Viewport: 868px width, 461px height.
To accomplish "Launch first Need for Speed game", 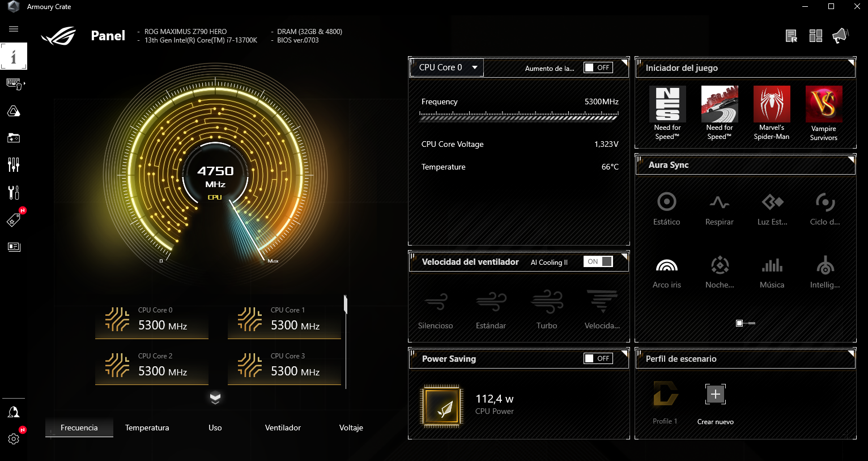I will tap(667, 113).
